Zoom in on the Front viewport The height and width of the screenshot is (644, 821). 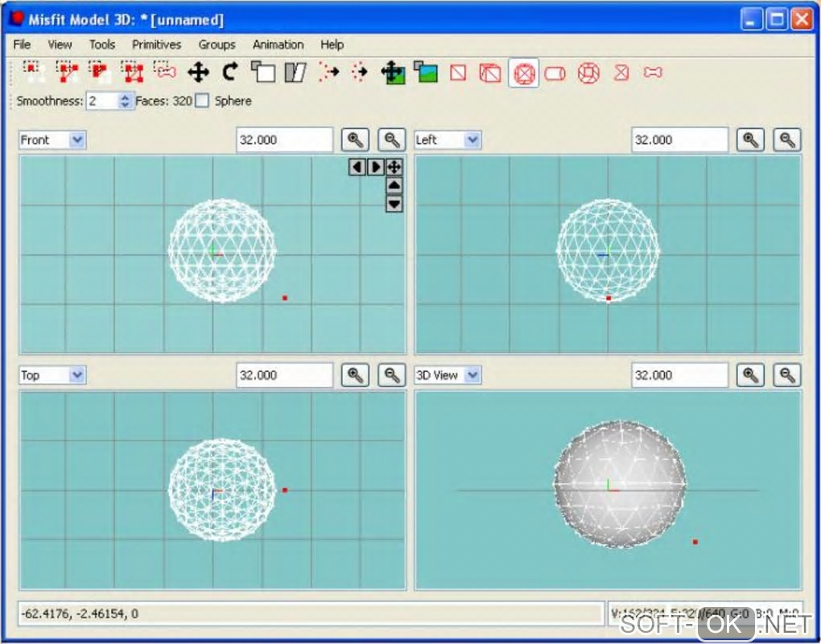click(355, 140)
